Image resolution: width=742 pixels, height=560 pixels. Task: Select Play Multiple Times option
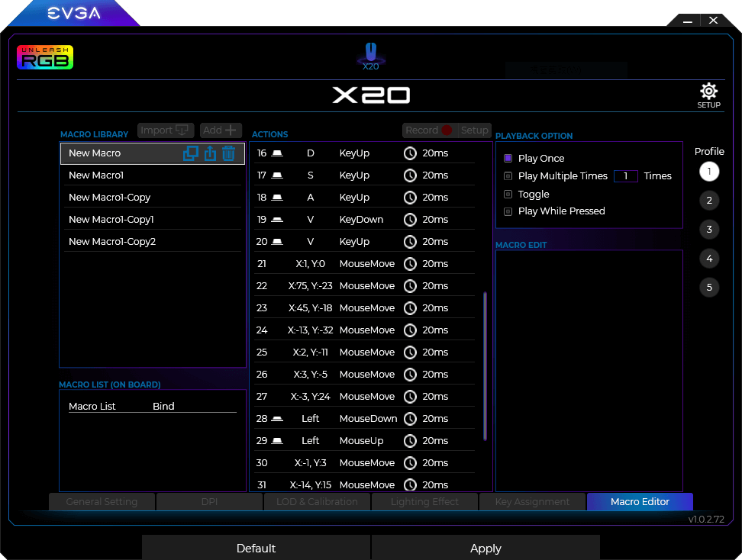(x=508, y=176)
